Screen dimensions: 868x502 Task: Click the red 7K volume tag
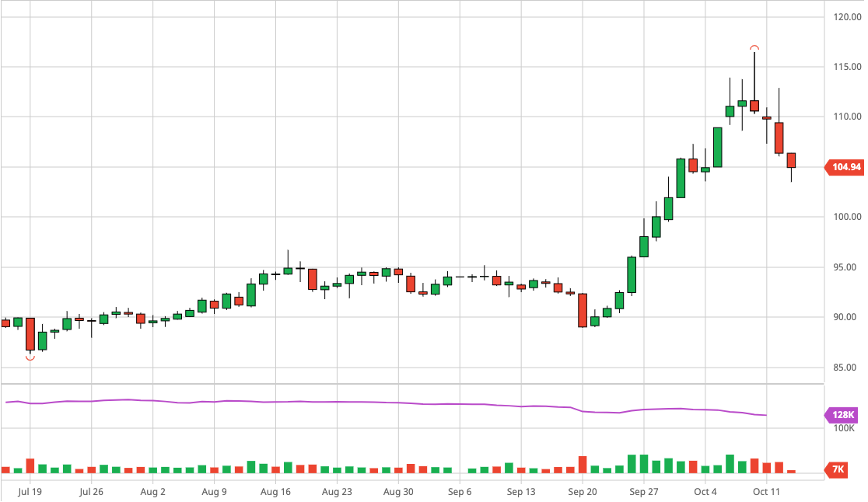point(837,469)
